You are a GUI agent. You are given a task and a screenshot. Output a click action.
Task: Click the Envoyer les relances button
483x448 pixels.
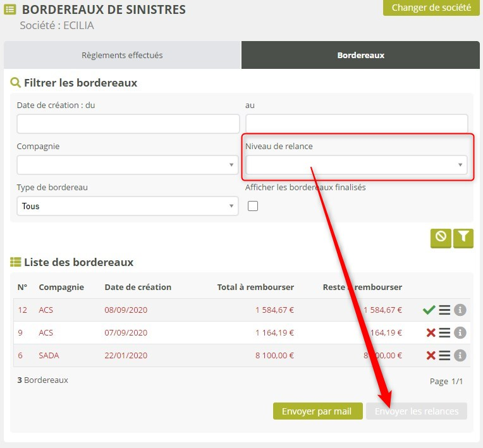tap(416, 411)
